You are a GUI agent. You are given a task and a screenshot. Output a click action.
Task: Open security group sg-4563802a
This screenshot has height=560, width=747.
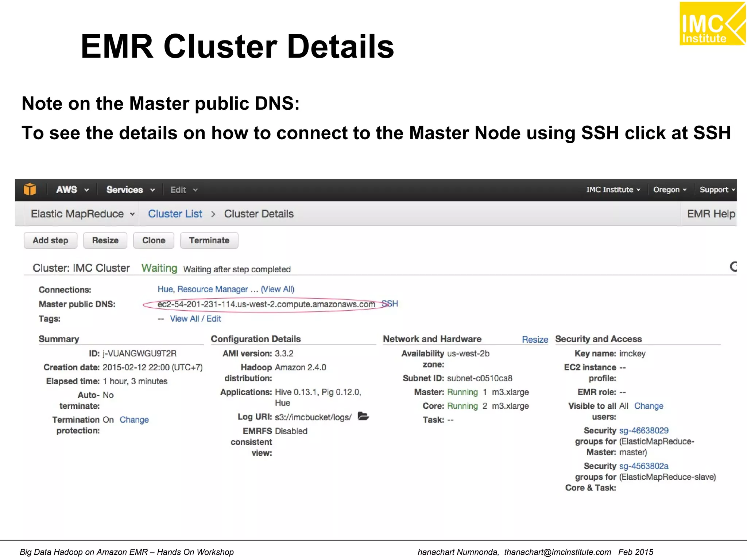click(x=644, y=466)
